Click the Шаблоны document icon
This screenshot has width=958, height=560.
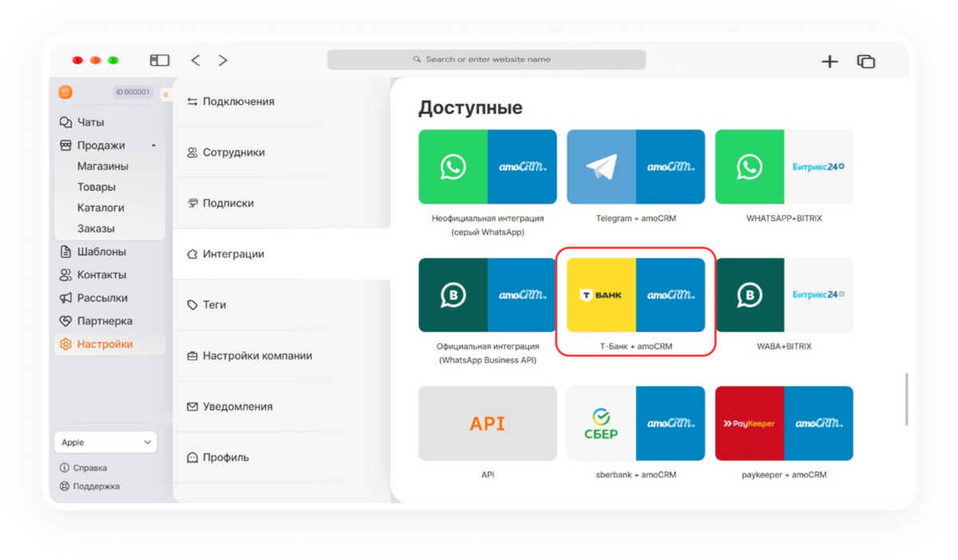tap(65, 252)
